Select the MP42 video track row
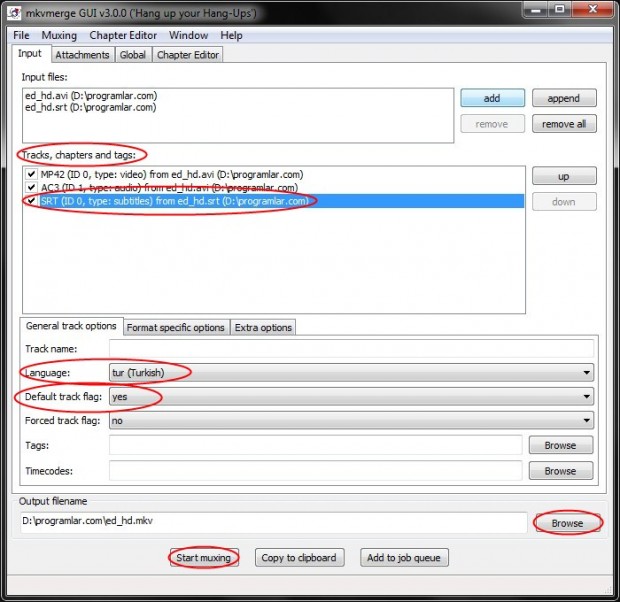 pos(274,174)
